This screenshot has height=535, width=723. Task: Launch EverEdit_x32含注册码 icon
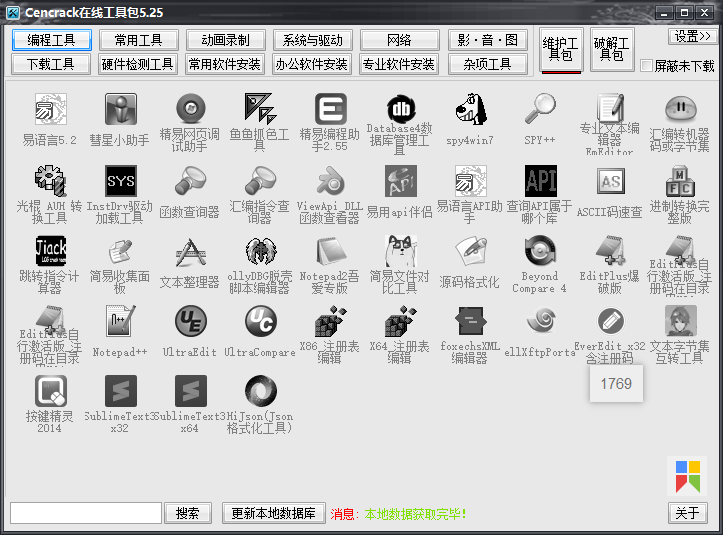610,321
